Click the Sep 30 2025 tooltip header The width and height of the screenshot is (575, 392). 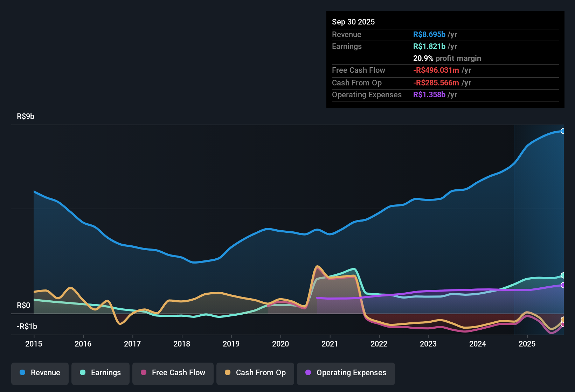coord(353,22)
